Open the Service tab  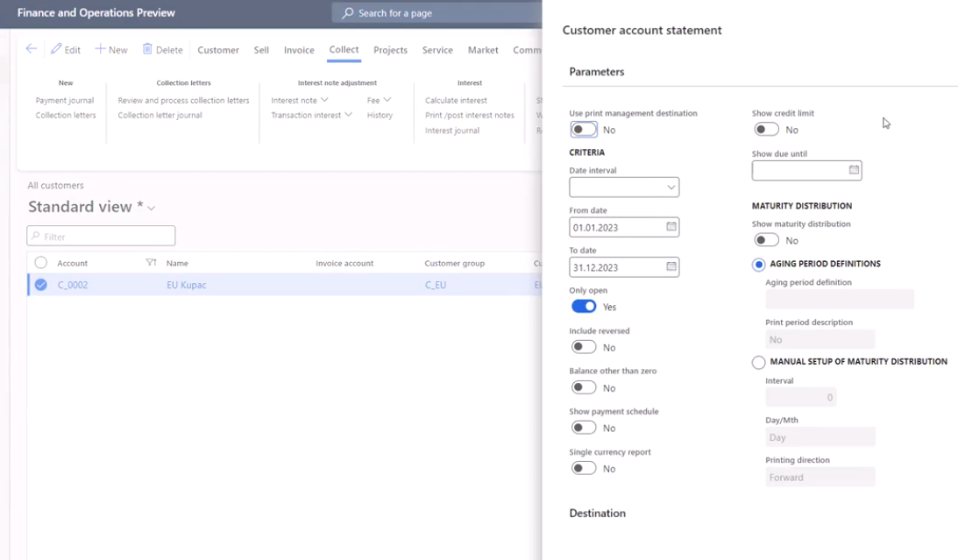coord(437,50)
